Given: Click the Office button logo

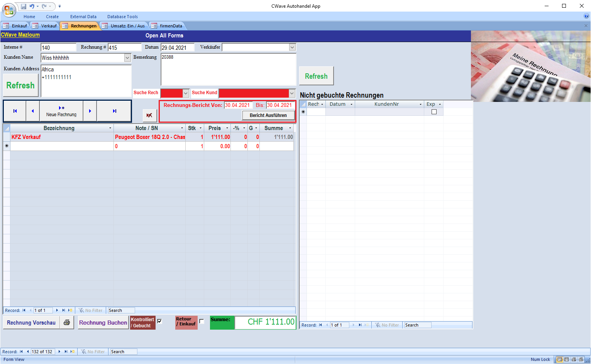Looking at the screenshot, I should click(x=8, y=10).
